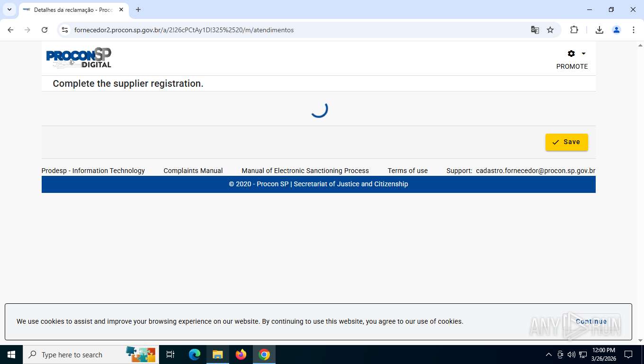
Task: Expand the dropdown arrow beside the gear
Action: tap(583, 54)
